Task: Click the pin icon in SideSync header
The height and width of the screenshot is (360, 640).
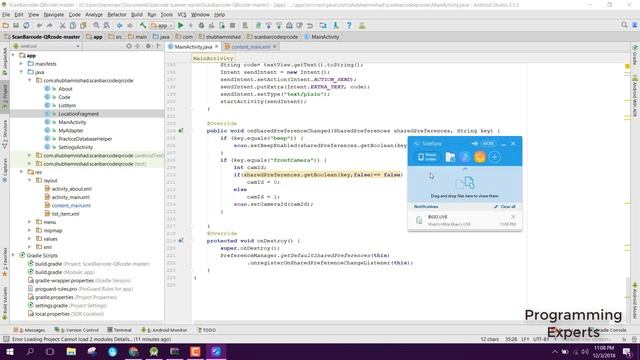Action: coord(475,144)
